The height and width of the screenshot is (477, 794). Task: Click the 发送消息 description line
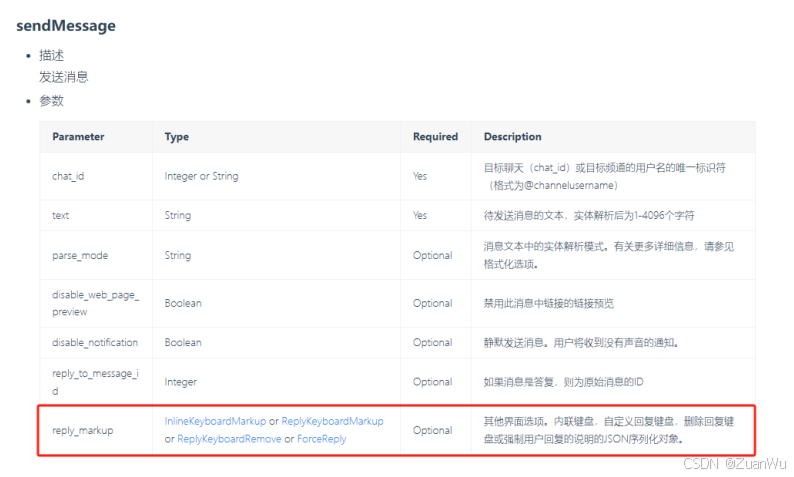pos(64,77)
